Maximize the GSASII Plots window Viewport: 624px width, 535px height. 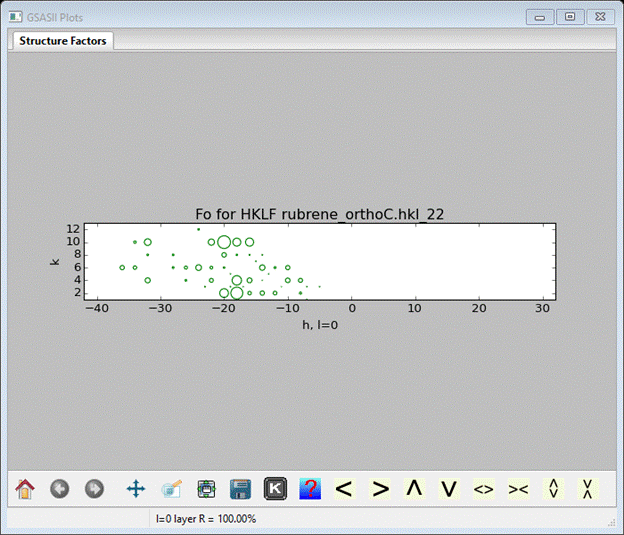tap(570, 17)
